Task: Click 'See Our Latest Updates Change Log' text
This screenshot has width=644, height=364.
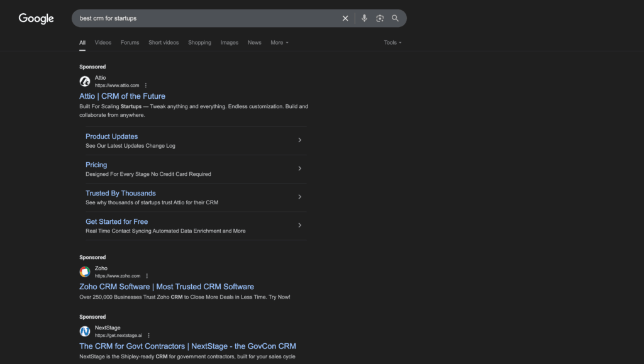Action: pyautogui.click(x=130, y=146)
